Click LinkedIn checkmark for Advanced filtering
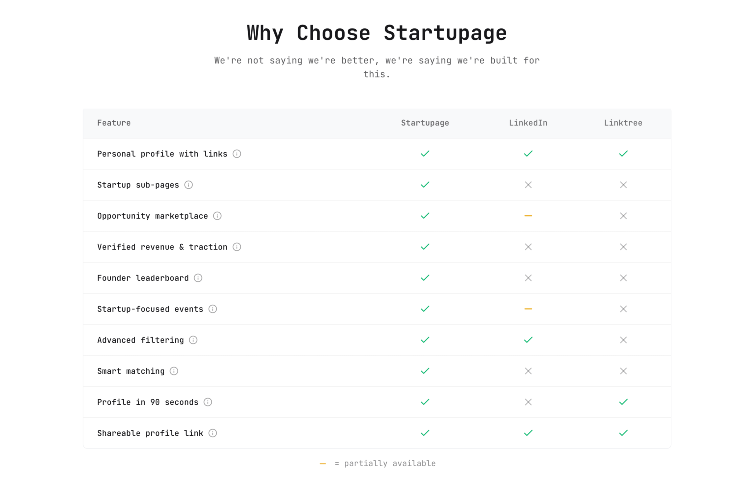Viewport: 741px width, 500px height. click(528, 340)
